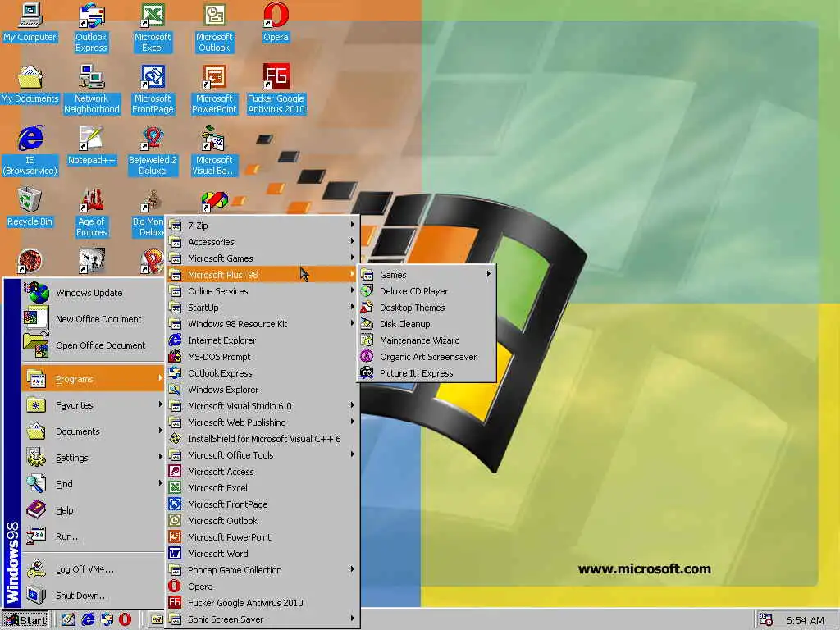Expand Find submenu in Start menu
840x630 pixels.
coord(93,484)
